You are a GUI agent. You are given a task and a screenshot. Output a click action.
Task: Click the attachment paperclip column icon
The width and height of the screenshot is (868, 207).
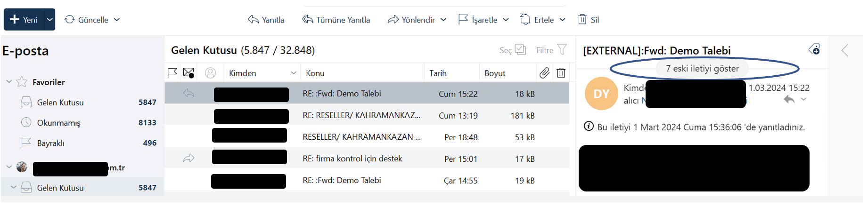click(544, 73)
